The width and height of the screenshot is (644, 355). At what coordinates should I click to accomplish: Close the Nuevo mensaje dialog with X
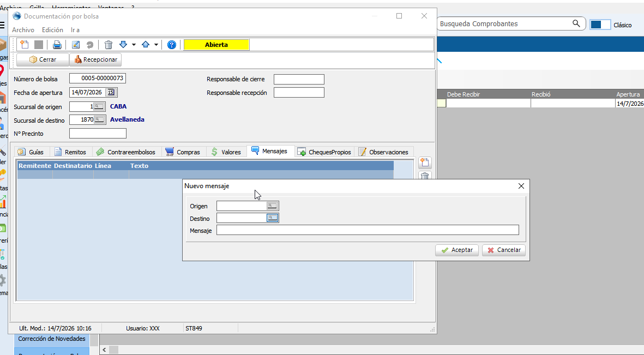[x=521, y=186]
